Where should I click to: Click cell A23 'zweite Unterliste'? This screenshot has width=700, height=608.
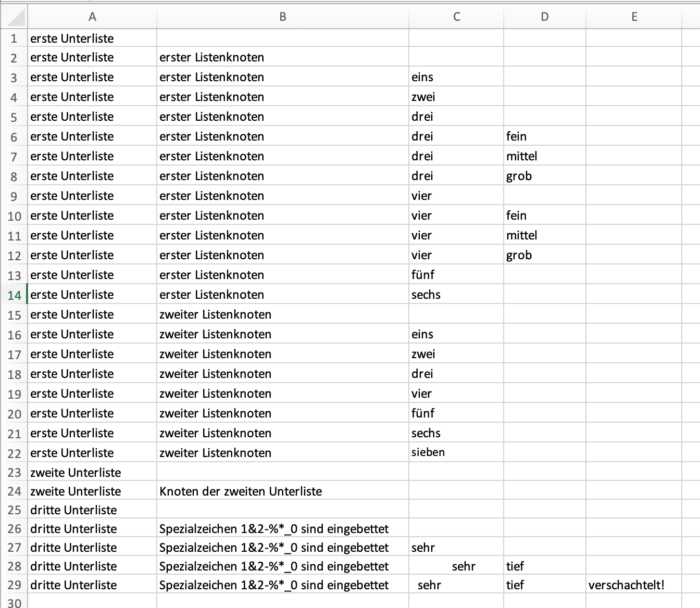pos(92,472)
